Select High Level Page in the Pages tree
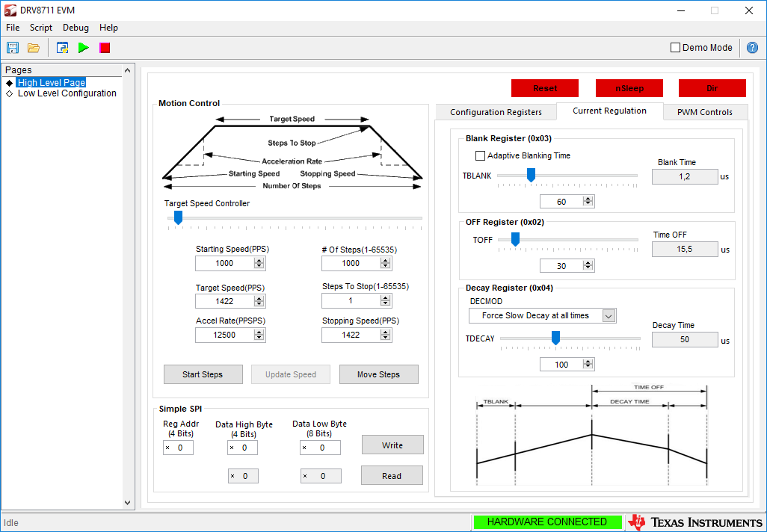Screen dimensions: 767x532 pos(52,83)
